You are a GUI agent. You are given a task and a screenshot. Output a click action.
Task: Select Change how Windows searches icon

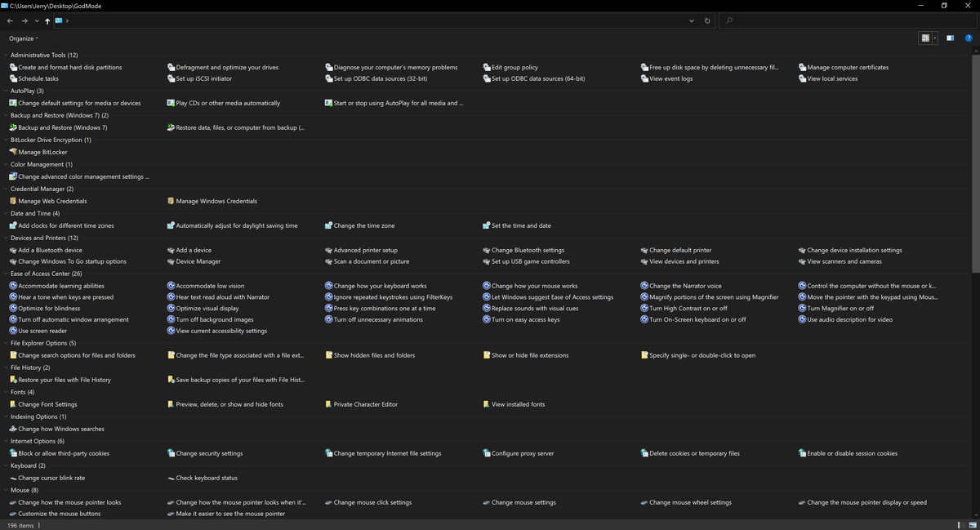(x=13, y=430)
